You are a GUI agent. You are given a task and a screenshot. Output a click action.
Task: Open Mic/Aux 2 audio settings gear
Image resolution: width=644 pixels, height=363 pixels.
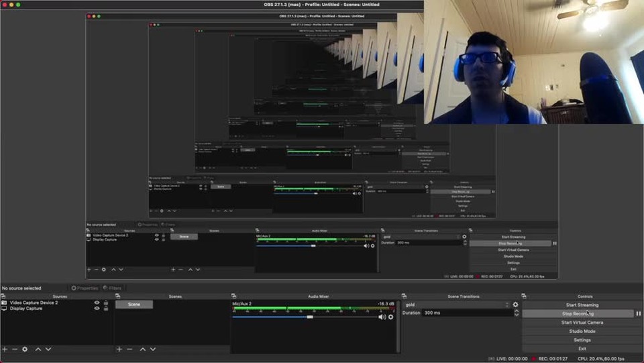click(x=391, y=317)
